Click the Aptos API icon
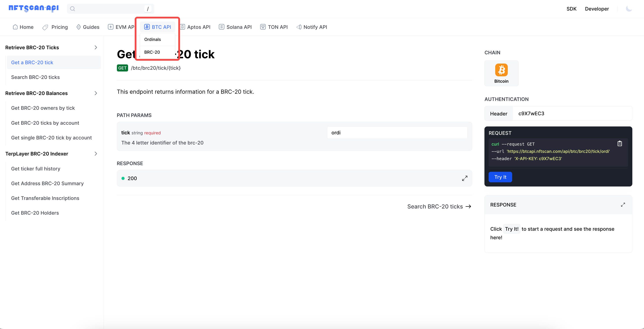This screenshot has width=644, height=329. pyautogui.click(x=183, y=26)
